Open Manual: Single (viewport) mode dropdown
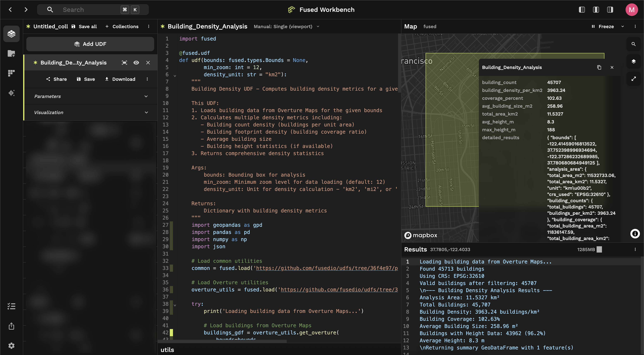Image resolution: width=644 pixels, height=355 pixels. [x=287, y=27]
